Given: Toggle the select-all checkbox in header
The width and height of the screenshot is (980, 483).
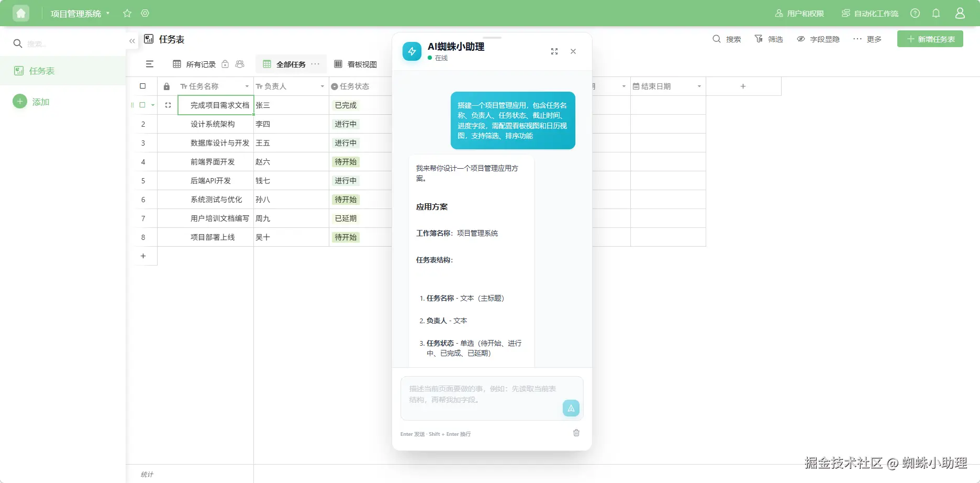Looking at the screenshot, I should (x=142, y=86).
